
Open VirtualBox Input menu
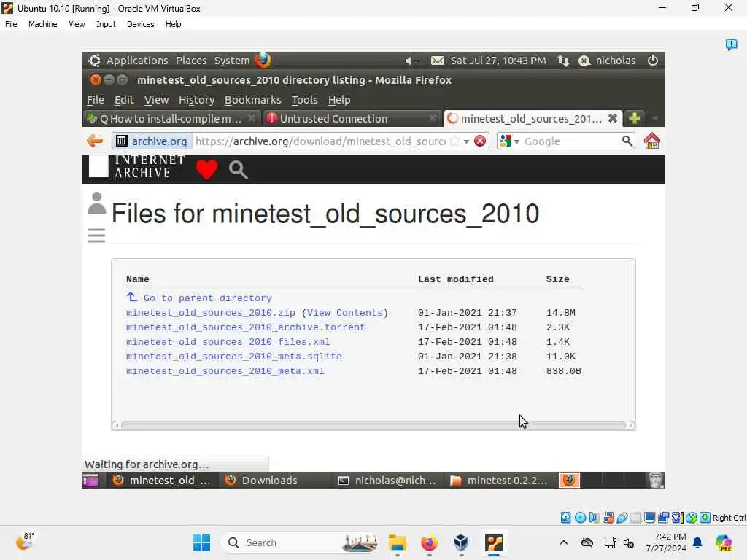[106, 24]
